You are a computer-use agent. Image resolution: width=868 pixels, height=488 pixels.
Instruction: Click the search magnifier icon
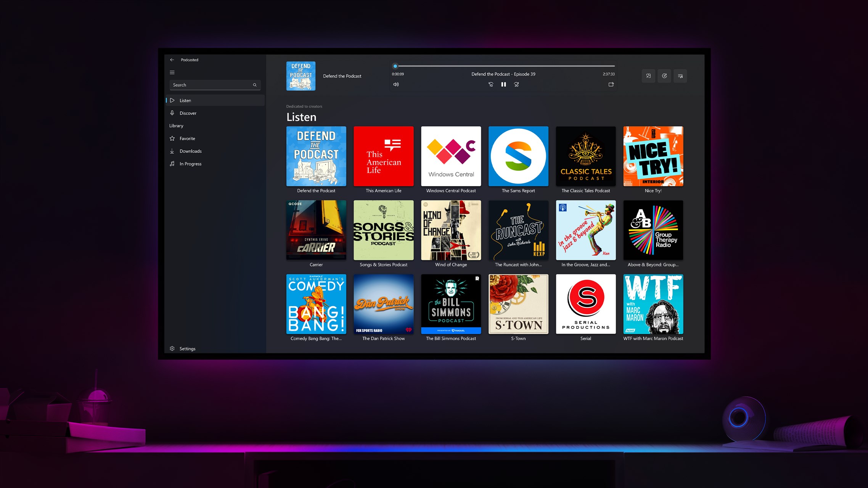coord(255,85)
